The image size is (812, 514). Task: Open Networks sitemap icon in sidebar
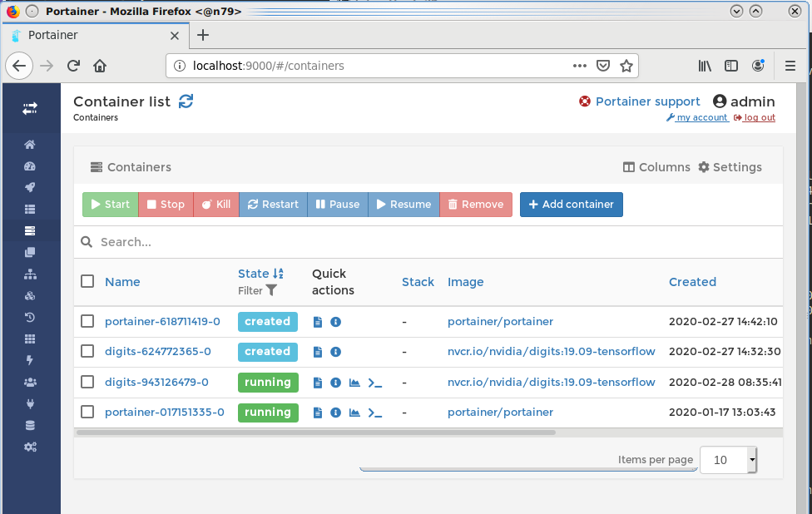click(30, 274)
